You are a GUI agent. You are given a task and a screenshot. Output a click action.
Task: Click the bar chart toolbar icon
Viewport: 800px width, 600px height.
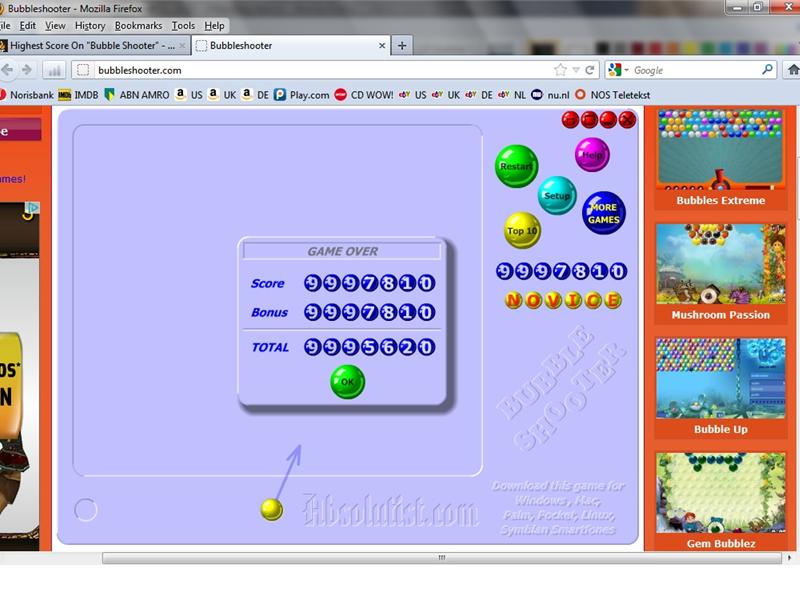pyautogui.click(x=53, y=70)
